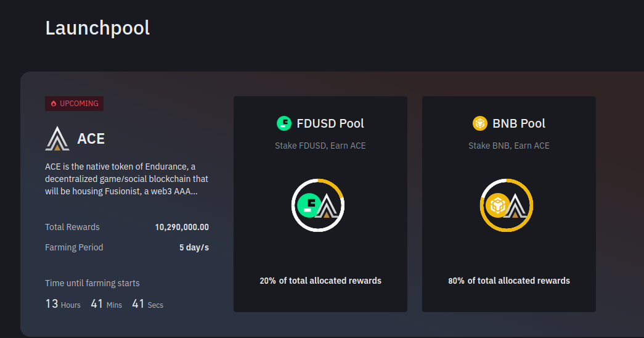
Task: Click the Total Rewards label
Action: (72, 227)
